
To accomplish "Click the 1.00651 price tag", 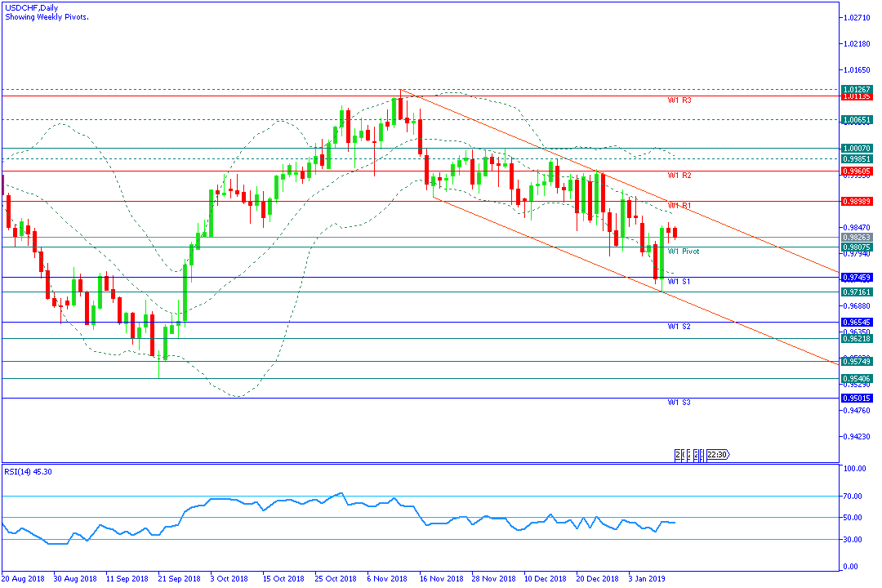I will click(857, 120).
